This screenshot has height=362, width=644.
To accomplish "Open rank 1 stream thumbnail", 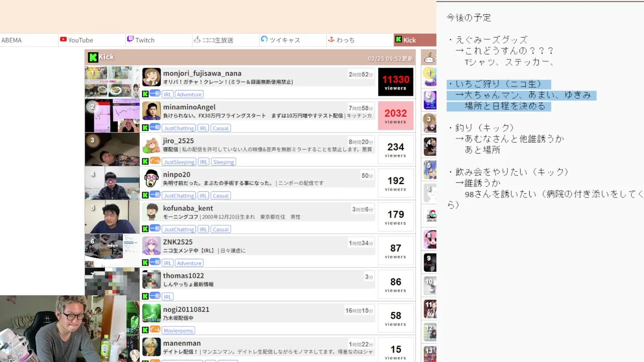I will point(112,82).
